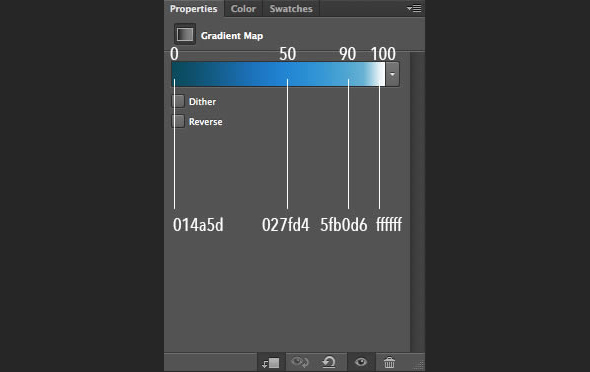Image resolution: width=590 pixels, height=372 pixels.
Task: Enable the Dither checkbox
Action: click(x=178, y=101)
